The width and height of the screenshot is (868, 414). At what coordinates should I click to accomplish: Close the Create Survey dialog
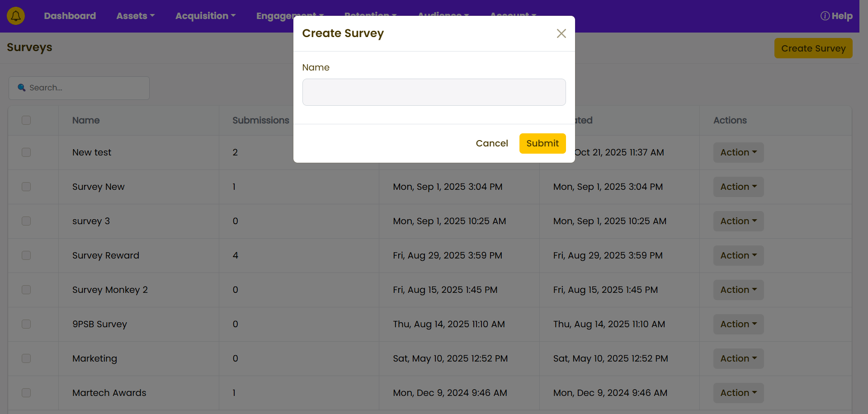[561, 33]
